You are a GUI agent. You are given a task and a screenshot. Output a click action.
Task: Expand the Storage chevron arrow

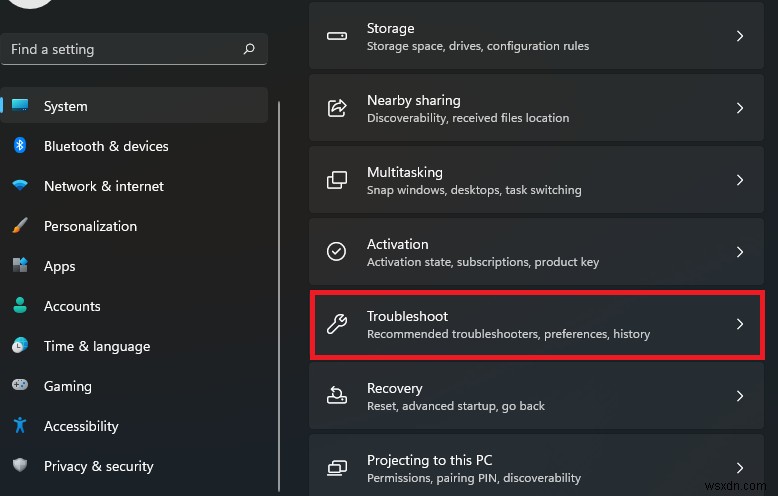click(x=740, y=36)
